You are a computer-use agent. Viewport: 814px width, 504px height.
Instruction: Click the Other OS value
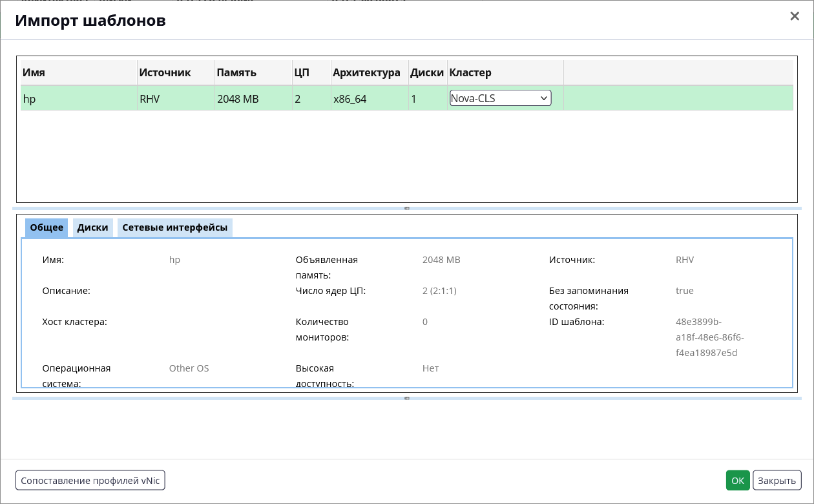189,368
